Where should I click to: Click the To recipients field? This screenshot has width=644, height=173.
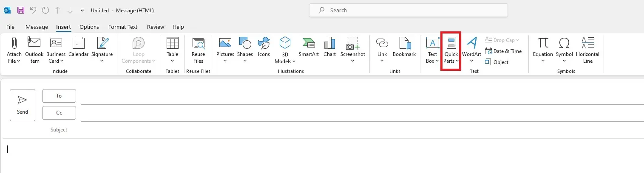click(x=362, y=96)
